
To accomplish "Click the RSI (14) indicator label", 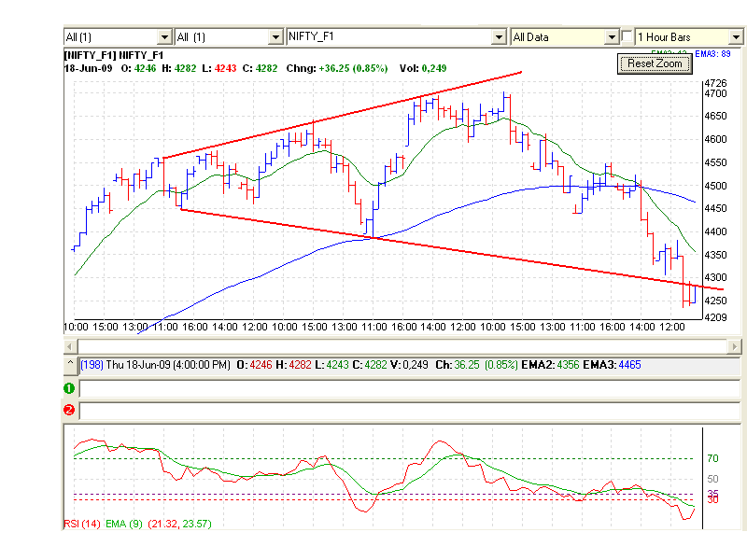I will click(x=82, y=524).
